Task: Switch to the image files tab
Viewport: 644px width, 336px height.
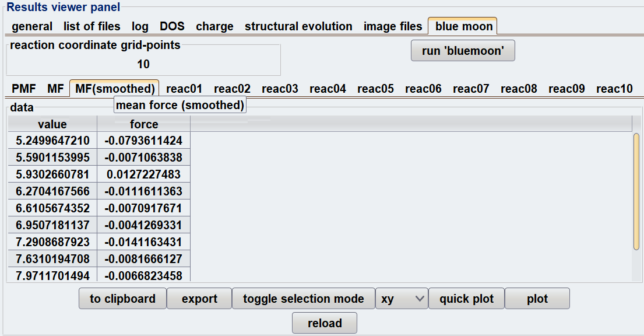Action: coord(392,26)
